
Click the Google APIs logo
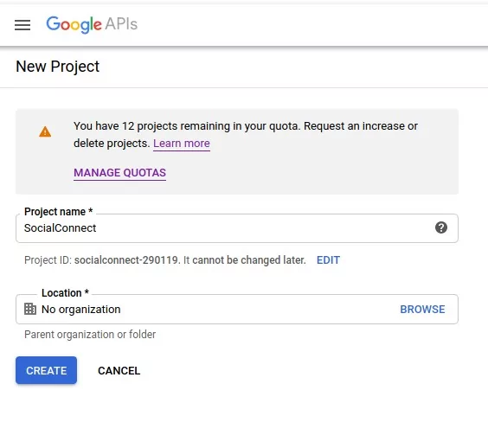(92, 24)
